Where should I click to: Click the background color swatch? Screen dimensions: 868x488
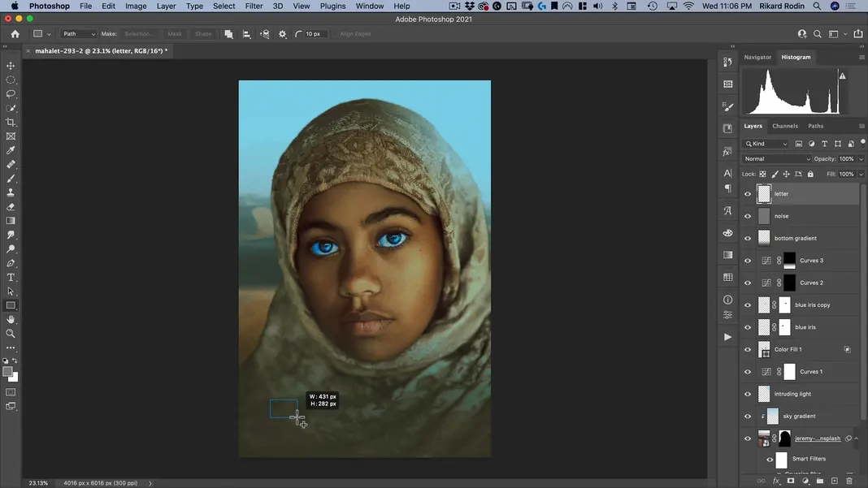tap(15, 378)
